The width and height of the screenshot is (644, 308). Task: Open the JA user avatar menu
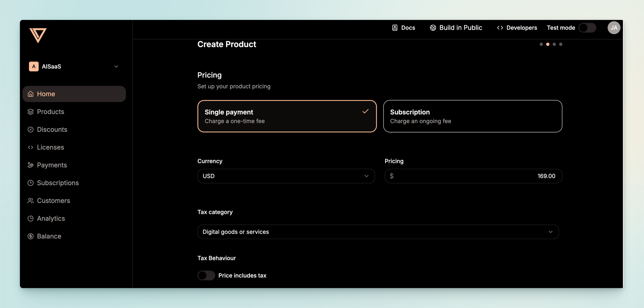point(614,28)
